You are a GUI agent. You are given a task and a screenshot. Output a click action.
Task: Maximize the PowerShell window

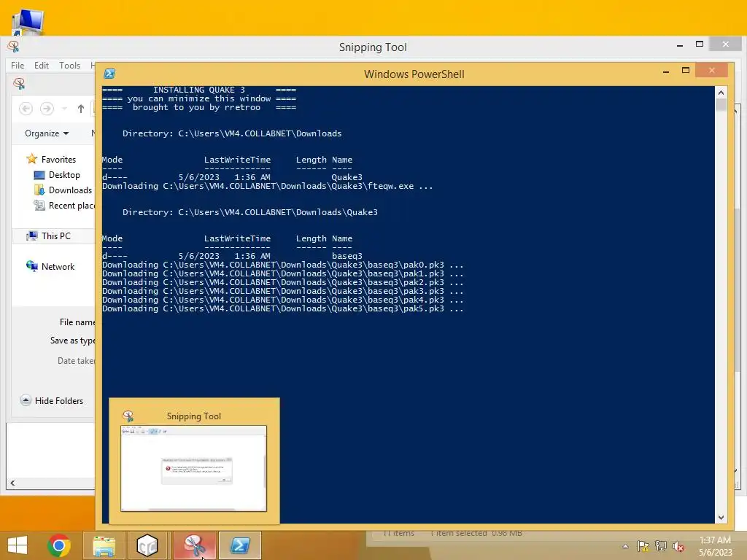[686, 71]
